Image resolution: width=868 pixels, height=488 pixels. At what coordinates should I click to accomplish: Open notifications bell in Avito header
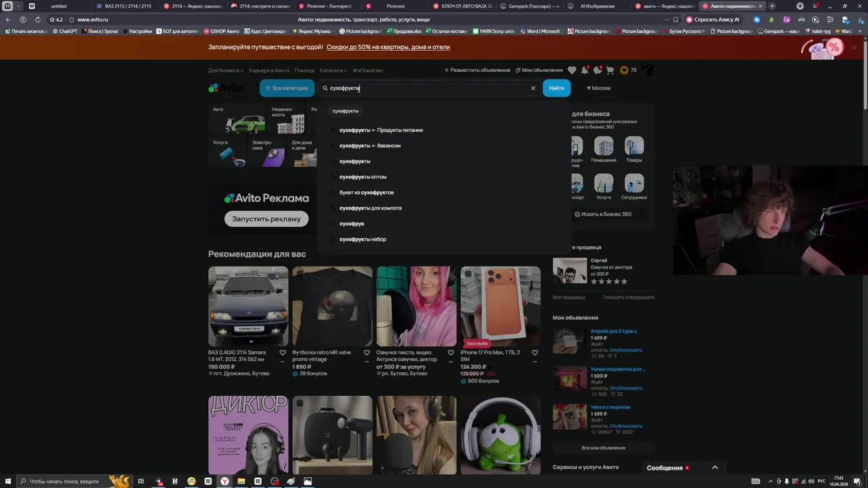[585, 70]
